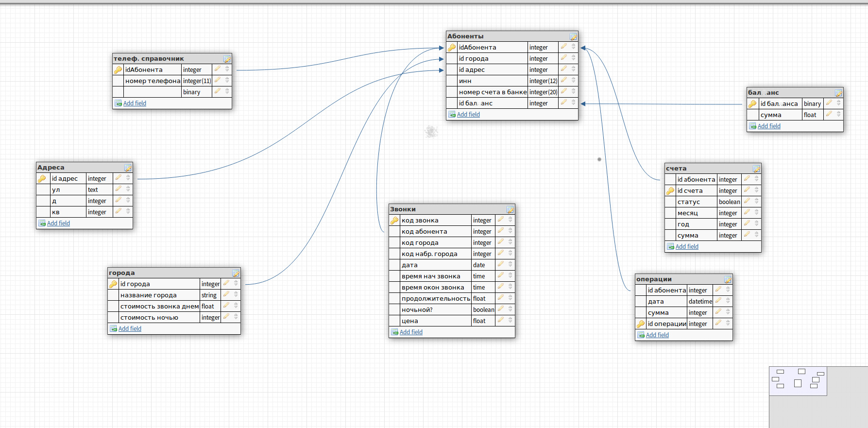Open the edit icon in the баланс table header

tap(838, 93)
